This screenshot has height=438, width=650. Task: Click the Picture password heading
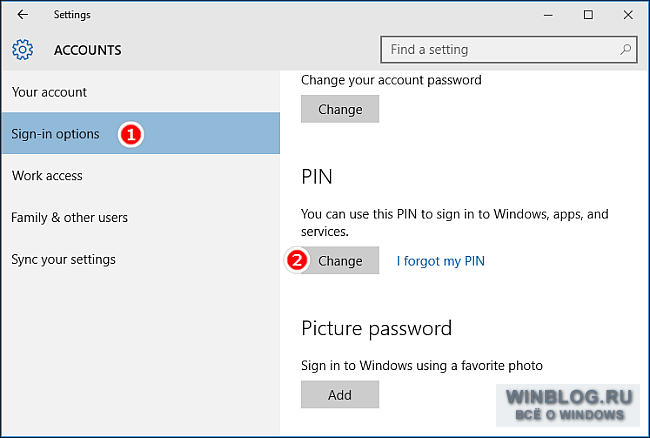tap(376, 329)
